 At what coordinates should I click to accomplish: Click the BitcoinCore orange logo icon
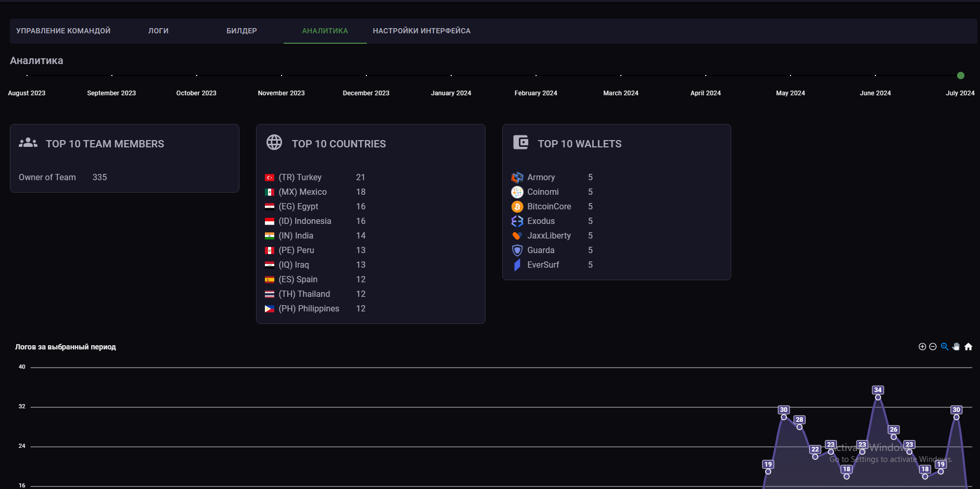coord(517,207)
